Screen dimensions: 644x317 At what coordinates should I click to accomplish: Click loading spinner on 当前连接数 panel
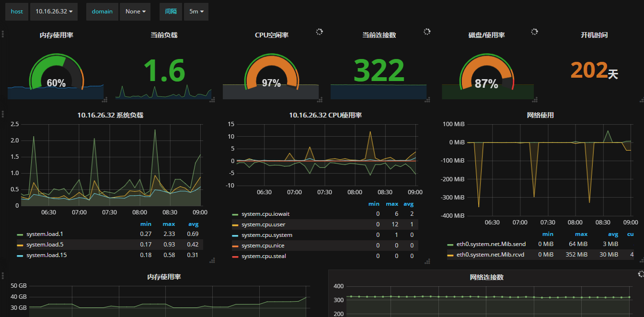(427, 32)
